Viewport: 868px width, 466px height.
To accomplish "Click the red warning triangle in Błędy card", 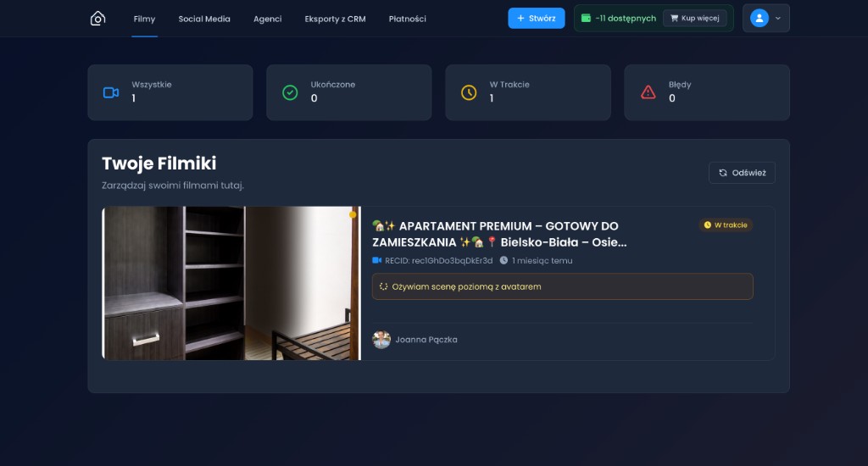I will pyautogui.click(x=648, y=92).
